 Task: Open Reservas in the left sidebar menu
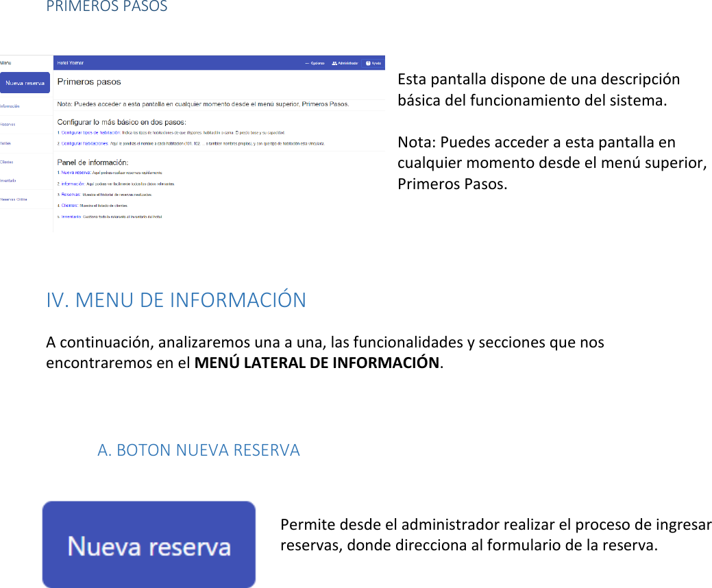pyautogui.click(x=8, y=125)
